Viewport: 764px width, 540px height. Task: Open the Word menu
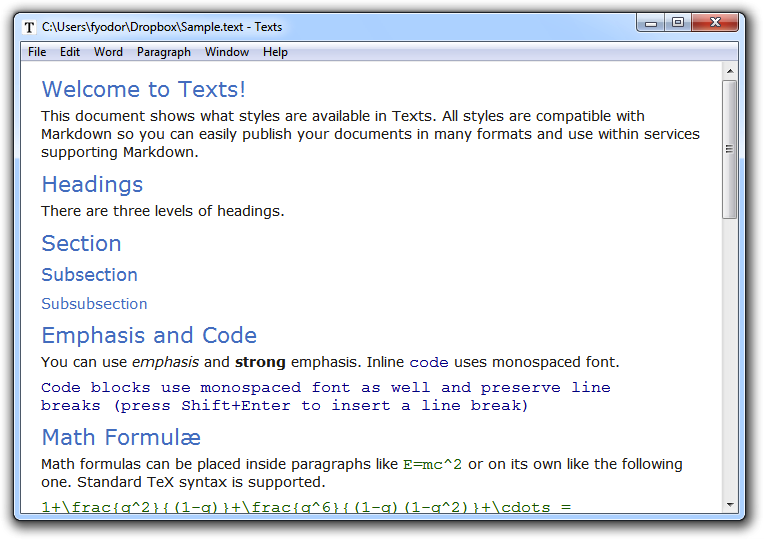[108, 52]
